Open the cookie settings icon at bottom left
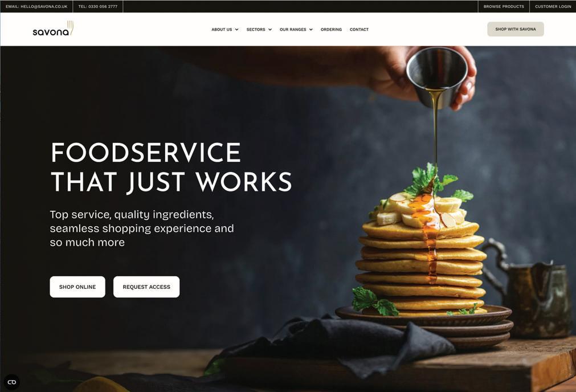Screen dimensions: 576x392 pyautogui.click(x=12, y=382)
